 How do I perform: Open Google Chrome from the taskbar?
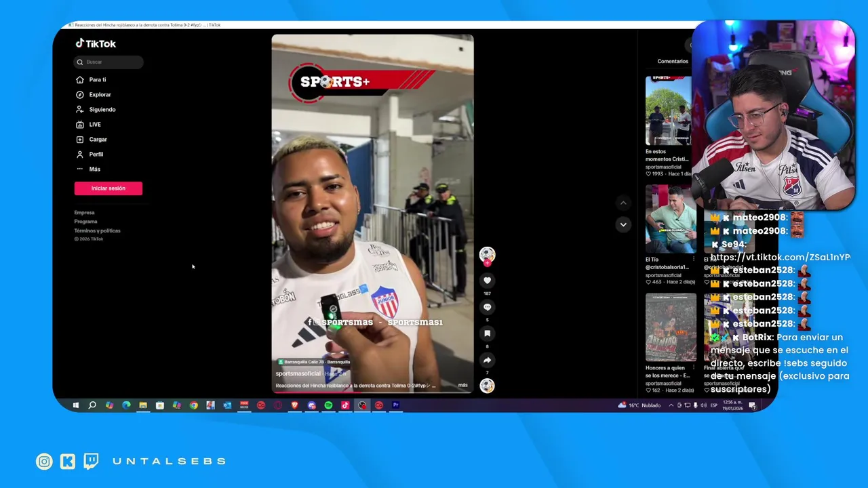[x=193, y=405]
